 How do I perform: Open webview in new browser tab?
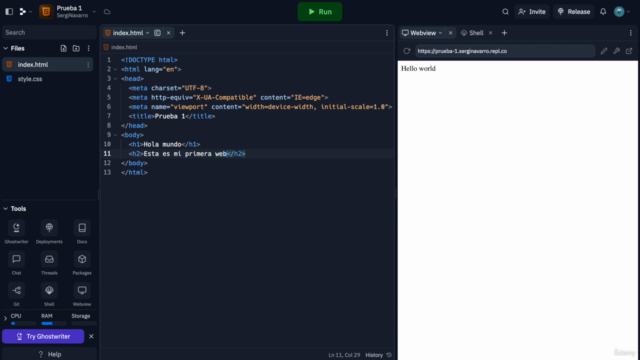coord(629,51)
